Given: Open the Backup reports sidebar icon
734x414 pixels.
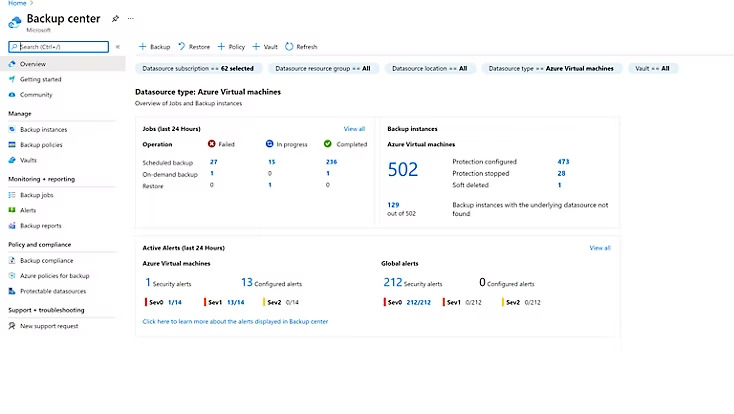Looking at the screenshot, I should (x=12, y=226).
